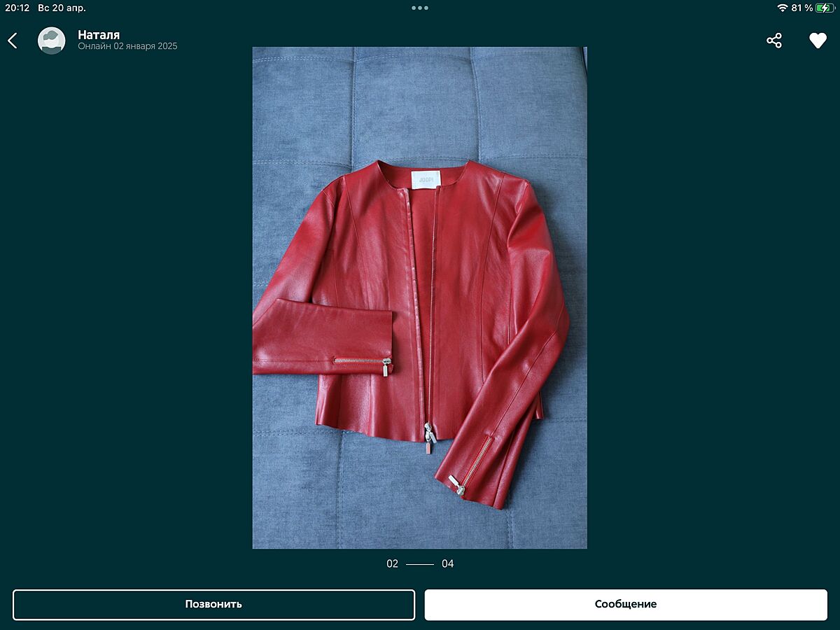
Task: Click the front zipper pull on the jacket
Action: (x=428, y=437)
